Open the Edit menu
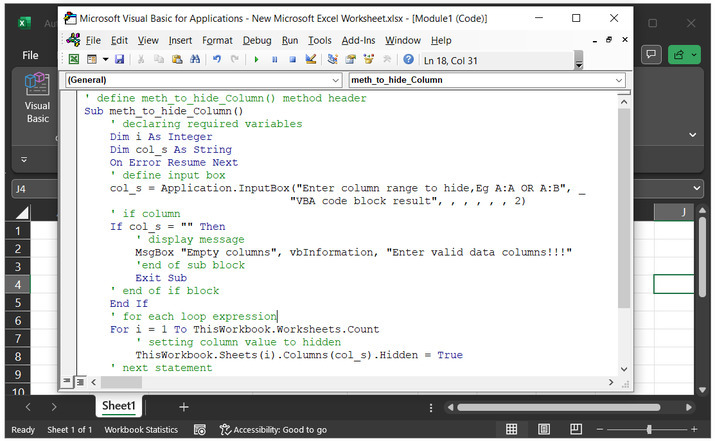Screen dimensions: 715x441 (x=119, y=40)
